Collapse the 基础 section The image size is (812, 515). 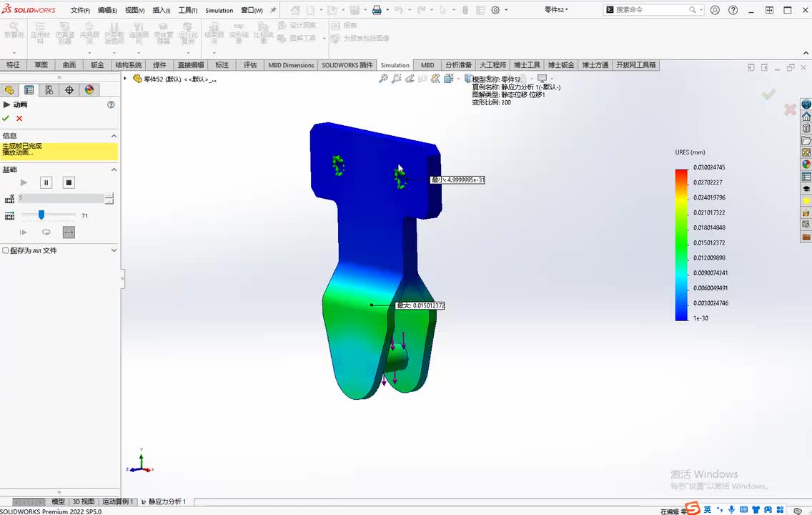tap(114, 170)
